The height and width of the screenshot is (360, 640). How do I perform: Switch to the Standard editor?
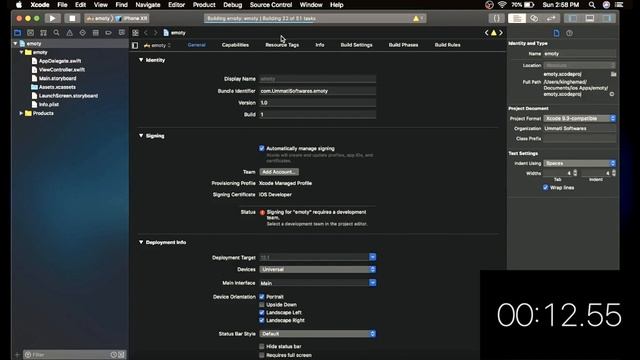click(517, 18)
